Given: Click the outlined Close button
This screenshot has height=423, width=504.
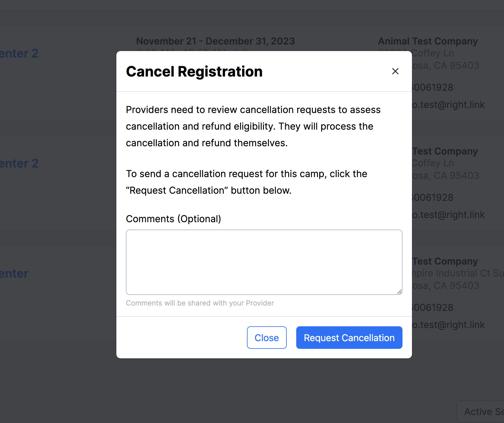Looking at the screenshot, I should pyautogui.click(x=267, y=338).
